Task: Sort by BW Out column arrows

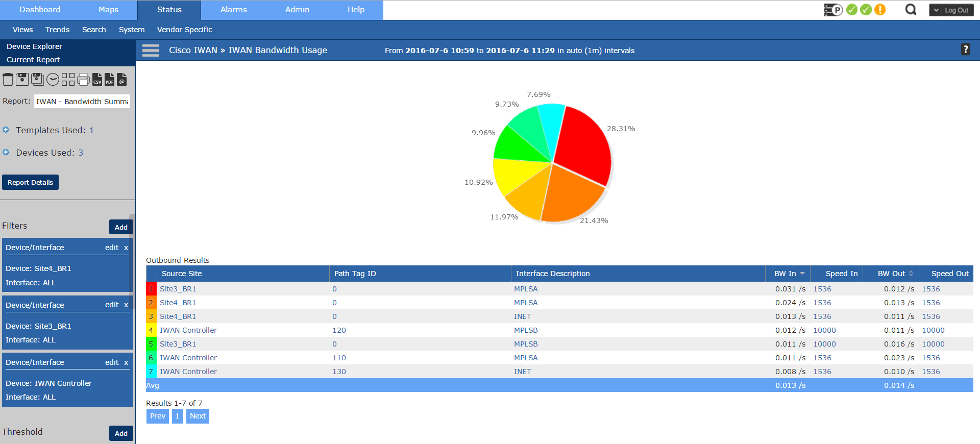Action: pos(911,274)
